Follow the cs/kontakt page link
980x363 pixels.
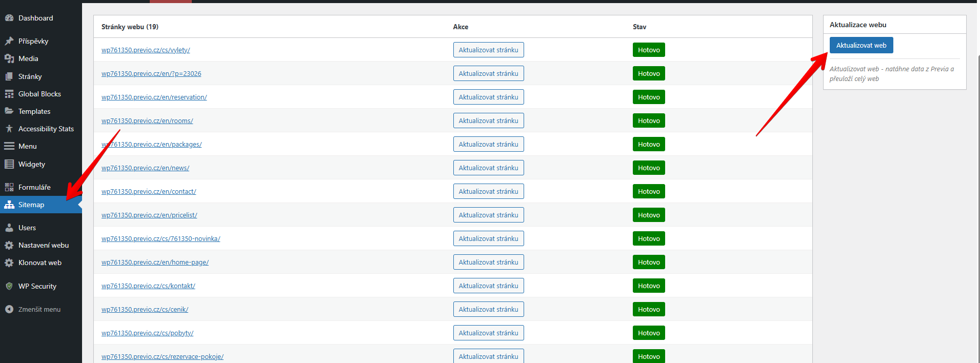(x=148, y=286)
